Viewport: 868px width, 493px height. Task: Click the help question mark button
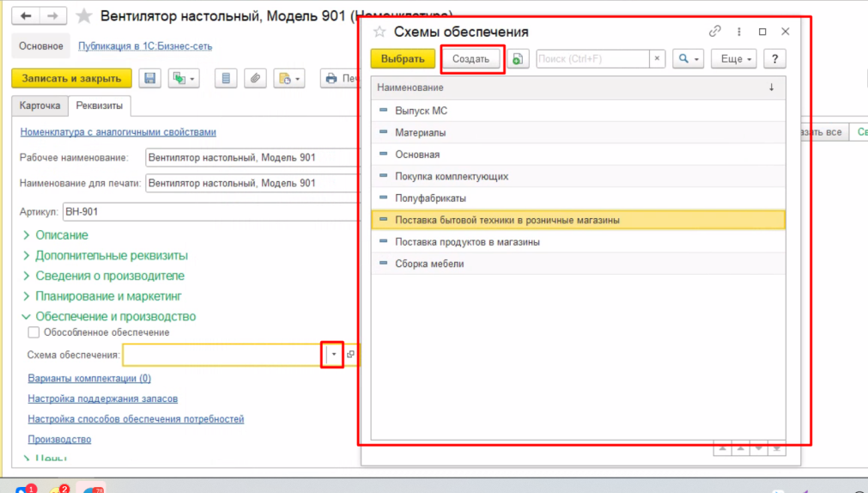coord(774,59)
